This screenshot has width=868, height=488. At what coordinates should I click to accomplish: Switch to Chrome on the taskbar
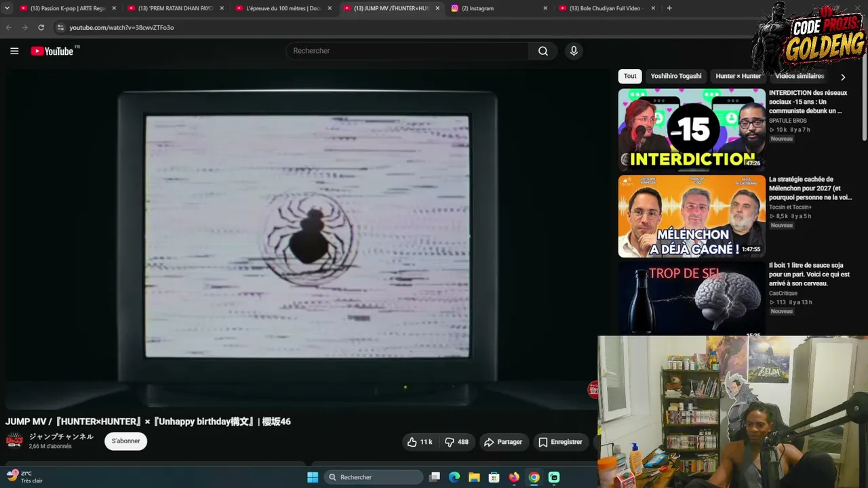pos(534,477)
